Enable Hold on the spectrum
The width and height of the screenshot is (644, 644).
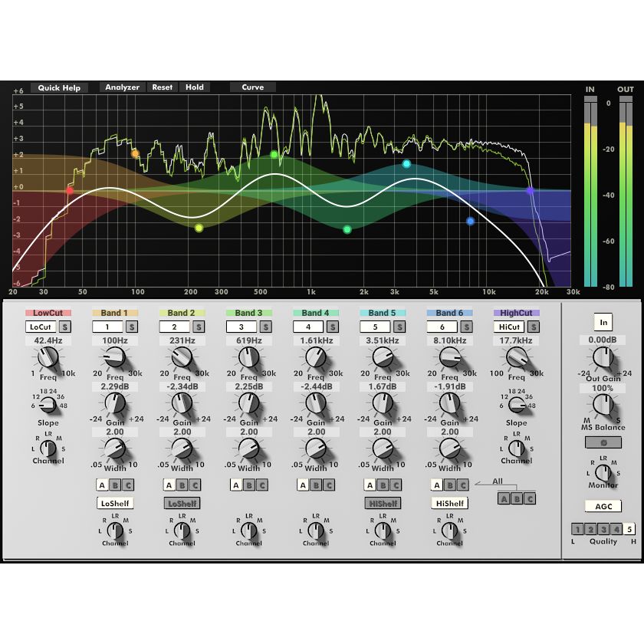pos(195,87)
